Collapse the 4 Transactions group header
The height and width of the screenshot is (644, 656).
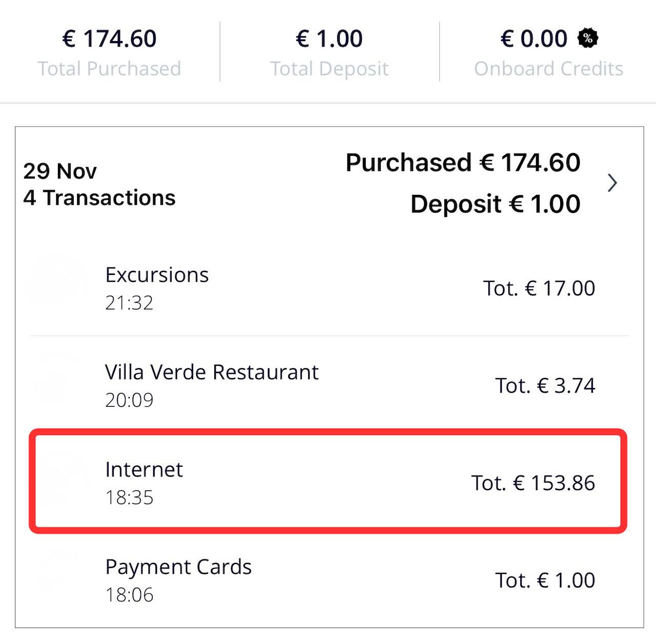100,184
